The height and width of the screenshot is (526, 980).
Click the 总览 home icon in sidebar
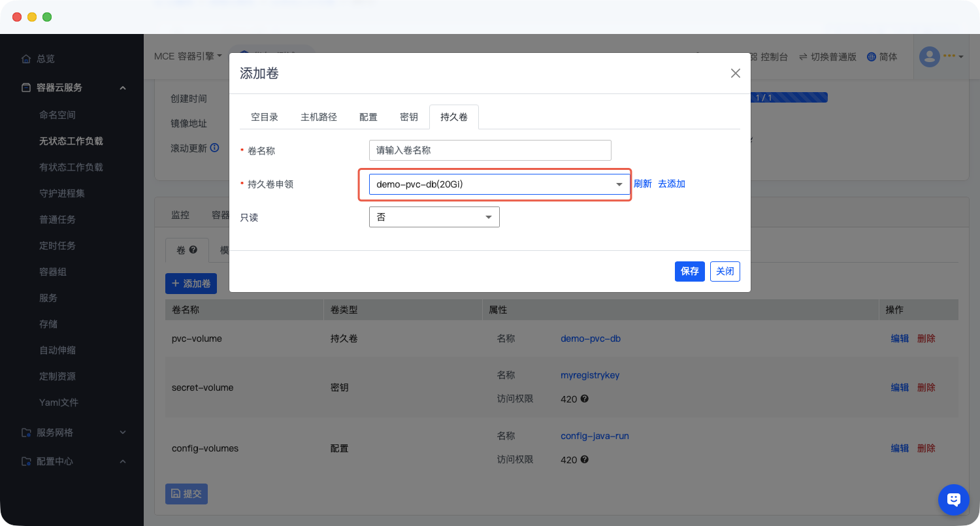26,59
